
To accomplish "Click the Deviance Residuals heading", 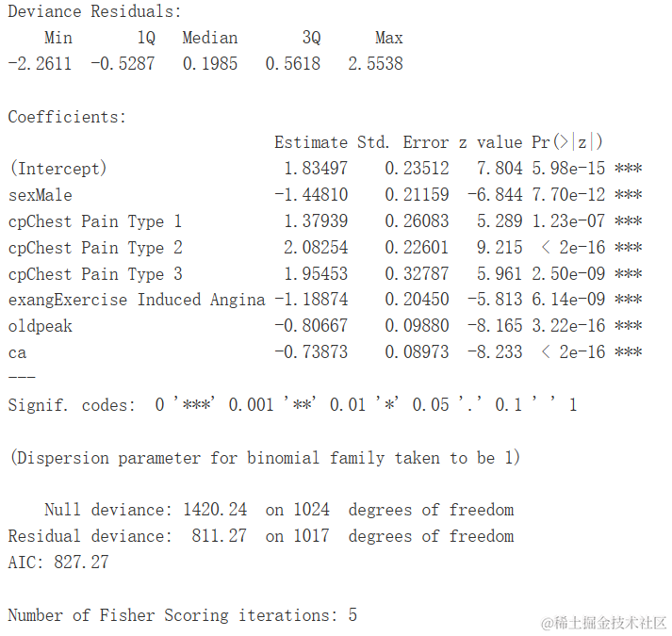I will point(94,12).
